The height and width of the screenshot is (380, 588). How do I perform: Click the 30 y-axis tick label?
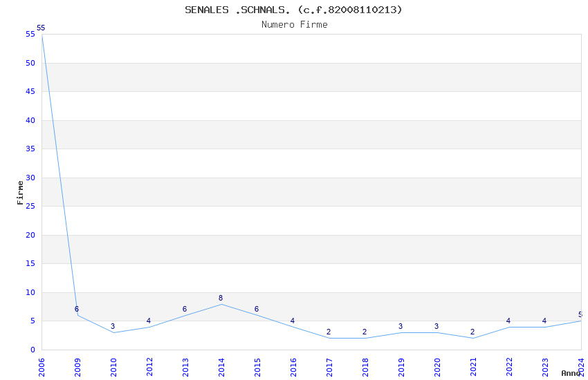point(30,178)
